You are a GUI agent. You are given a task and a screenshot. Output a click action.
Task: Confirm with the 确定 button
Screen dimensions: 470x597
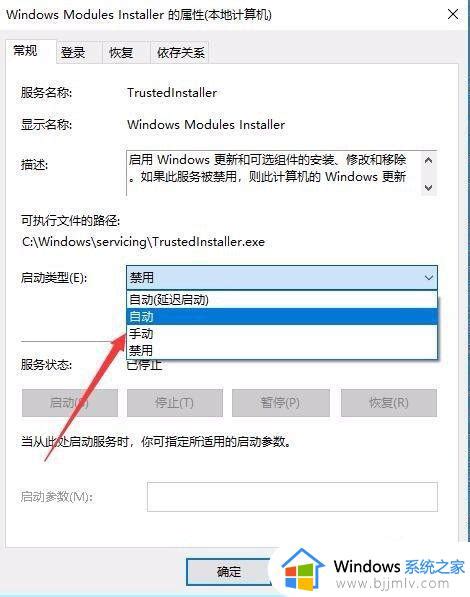coord(229,571)
